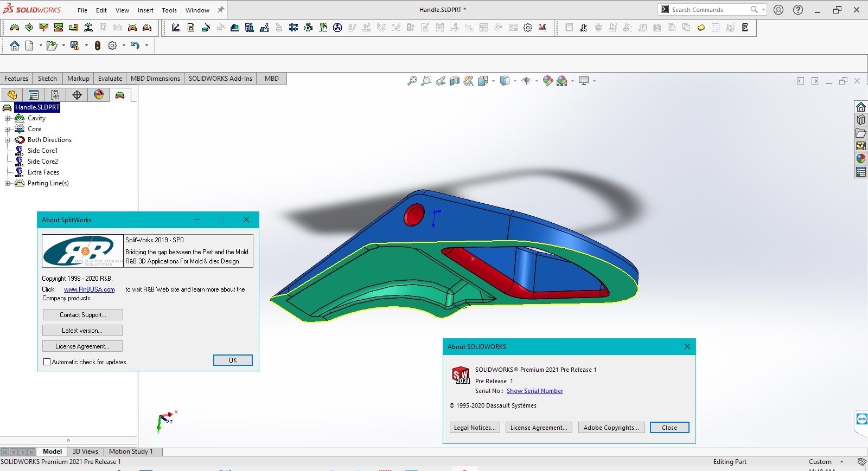The image size is (868, 471).
Task: Open a file using the Open folder icon
Action: point(52,46)
